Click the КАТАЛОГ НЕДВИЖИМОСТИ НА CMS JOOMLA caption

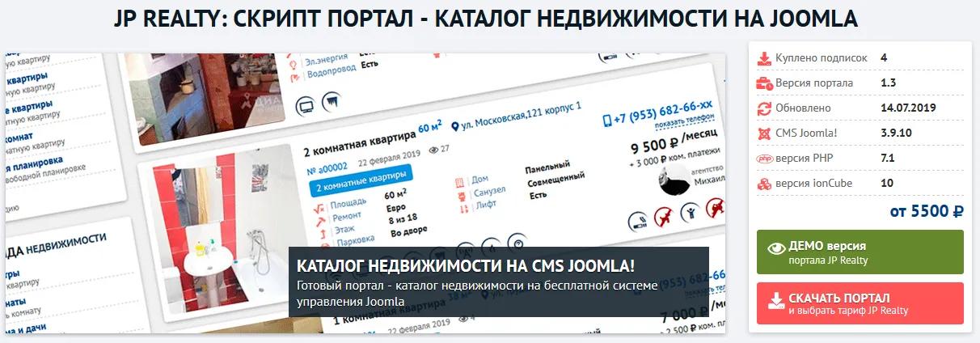click(x=466, y=266)
